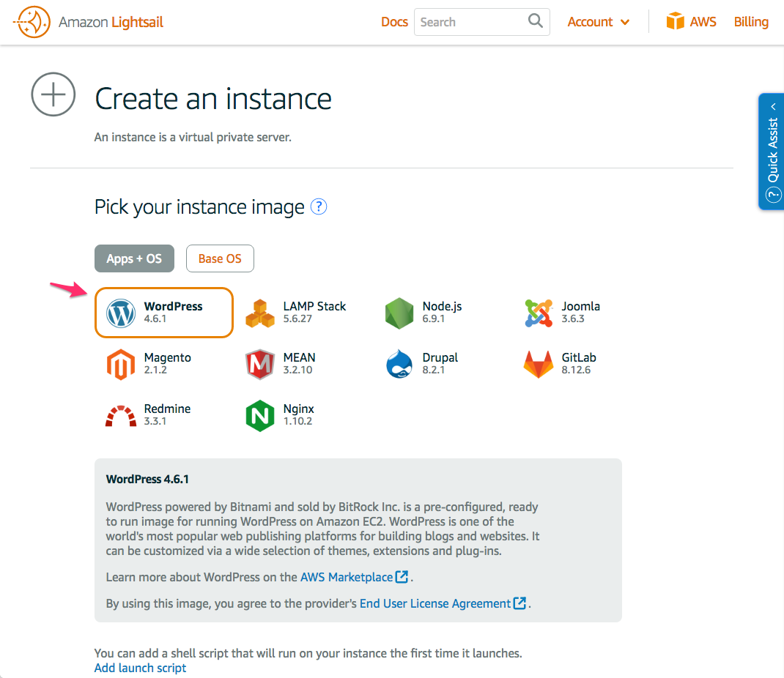
Task: Select the WordPress instance image
Action: [163, 313]
